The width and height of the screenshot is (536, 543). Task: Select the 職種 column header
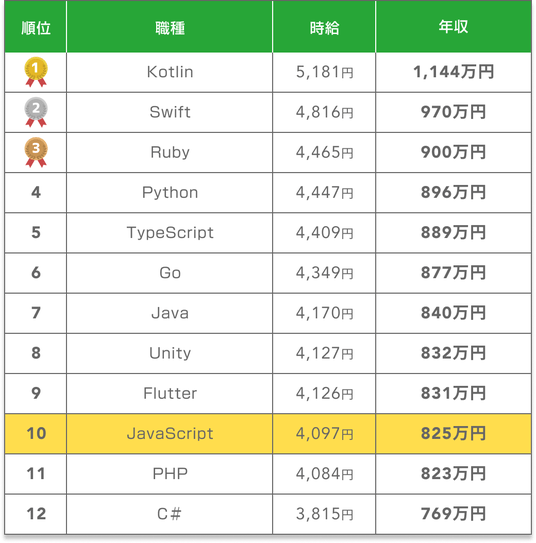point(170,27)
